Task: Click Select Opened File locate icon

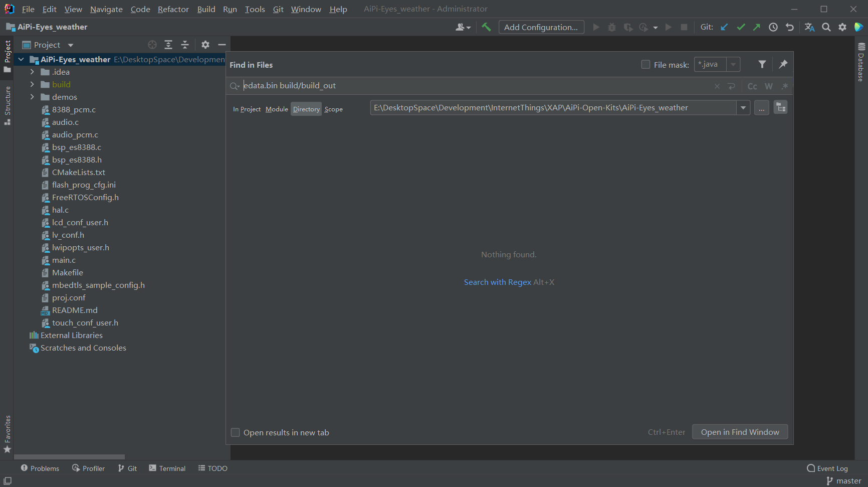Action: click(x=152, y=45)
